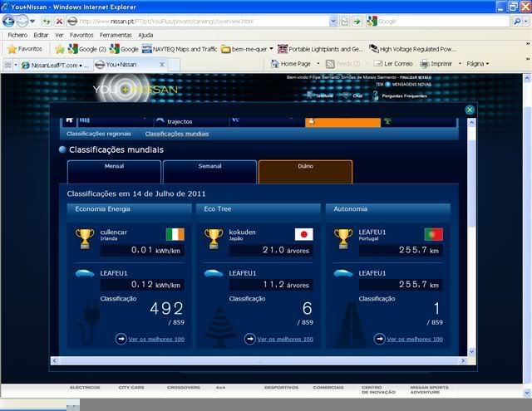This screenshot has width=532, height=411.
Task: Open Perguntas Frequentes help link
Action: (x=404, y=95)
